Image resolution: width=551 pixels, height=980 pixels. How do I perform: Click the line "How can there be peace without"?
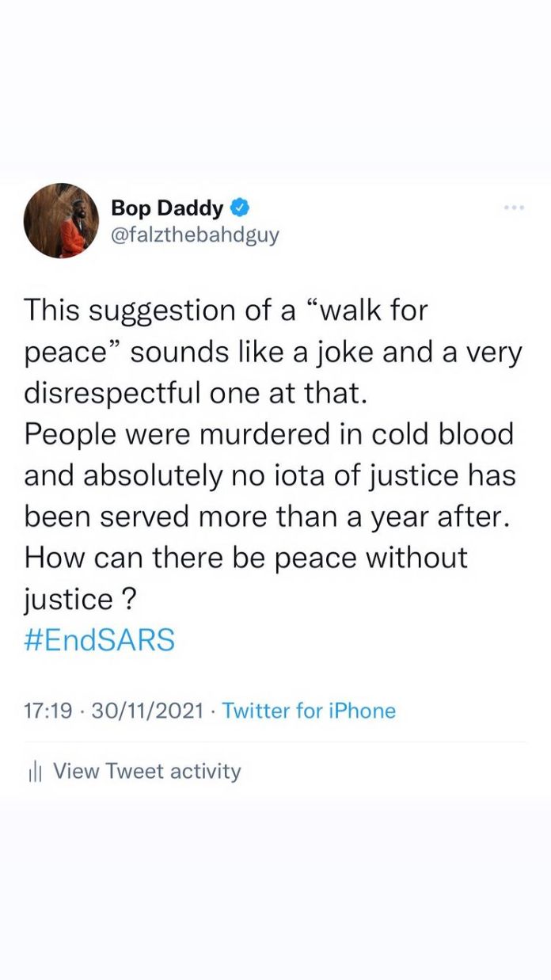(x=246, y=558)
